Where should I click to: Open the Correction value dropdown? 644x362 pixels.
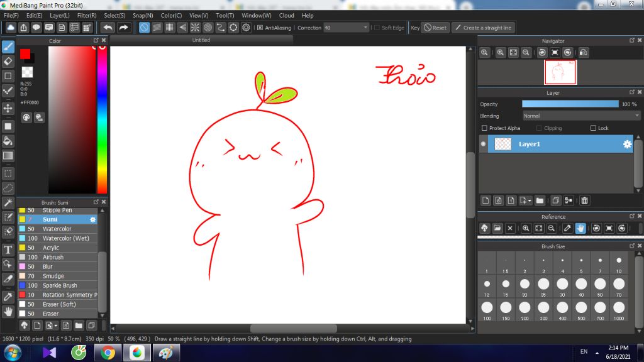click(x=365, y=28)
